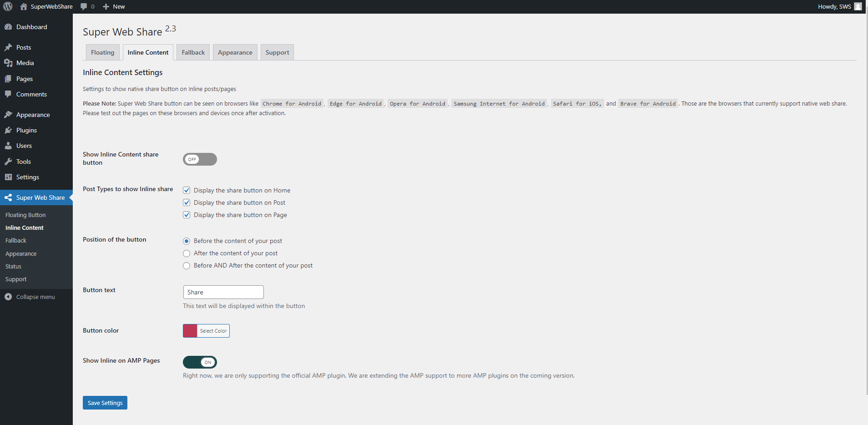This screenshot has width=868, height=425.
Task: Click 'Chrome for Android' code text
Action: (x=292, y=104)
